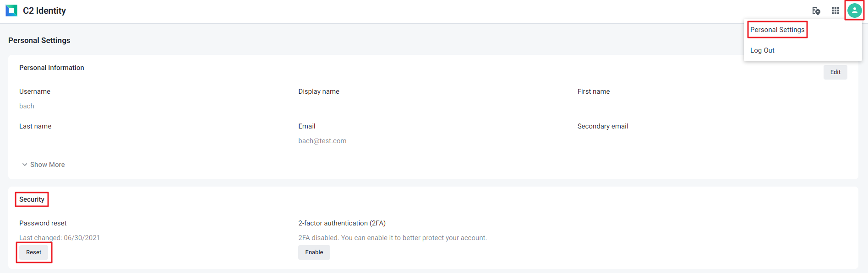Click the Last changed: 06/30/2021 text

(x=60, y=238)
